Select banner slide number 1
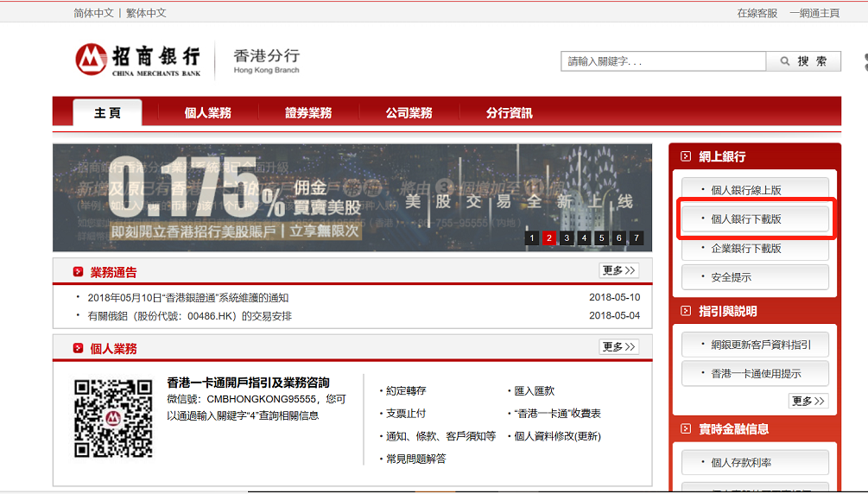The width and height of the screenshot is (868, 494). 531,238
